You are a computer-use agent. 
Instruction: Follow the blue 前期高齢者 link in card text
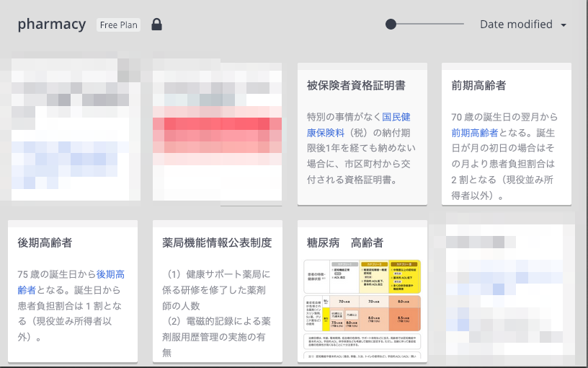coord(475,133)
